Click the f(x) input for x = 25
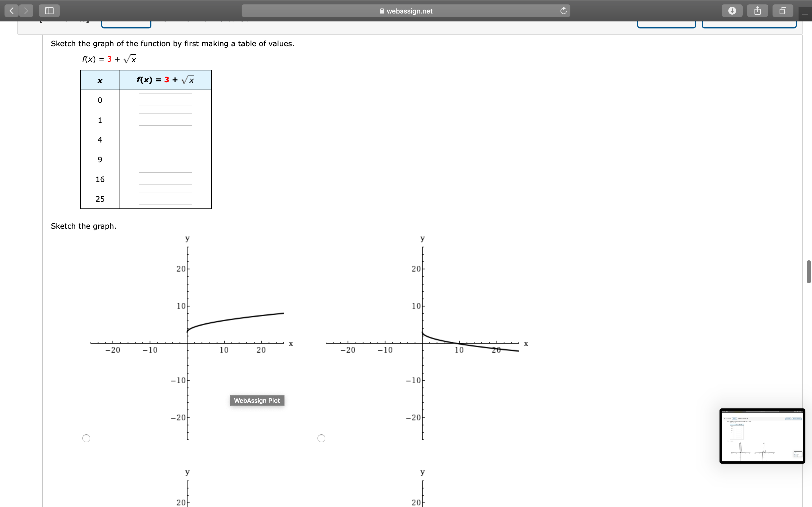The width and height of the screenshot is (812, 507). pos(165,199)
